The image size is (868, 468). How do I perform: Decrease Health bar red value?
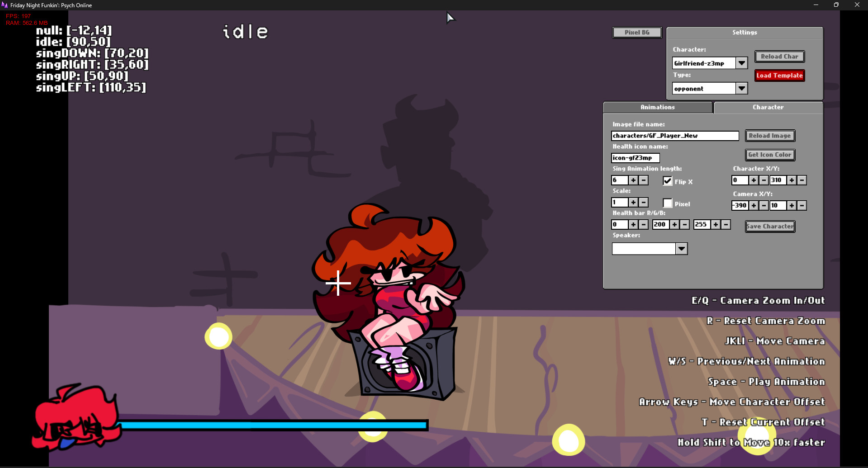[644, 224]
